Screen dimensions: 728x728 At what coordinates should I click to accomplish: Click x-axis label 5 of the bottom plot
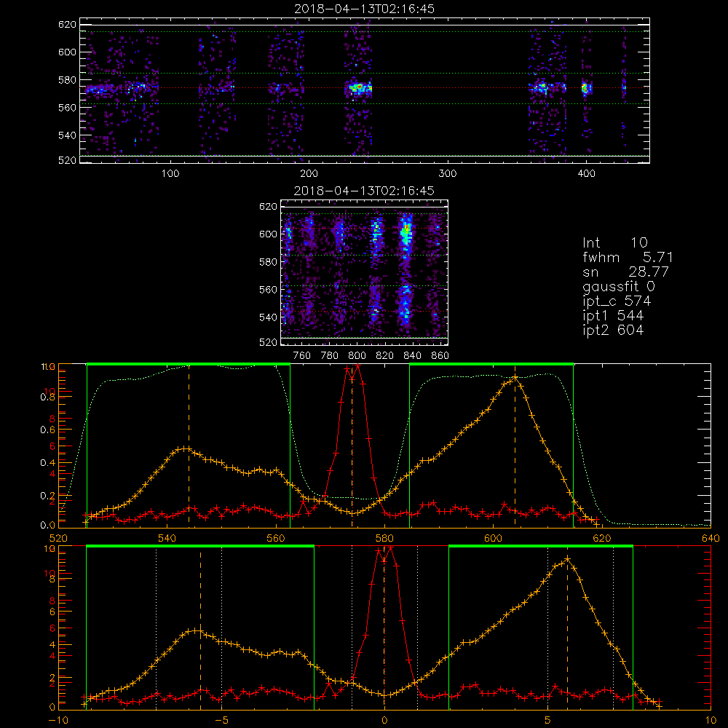(548, 721)
